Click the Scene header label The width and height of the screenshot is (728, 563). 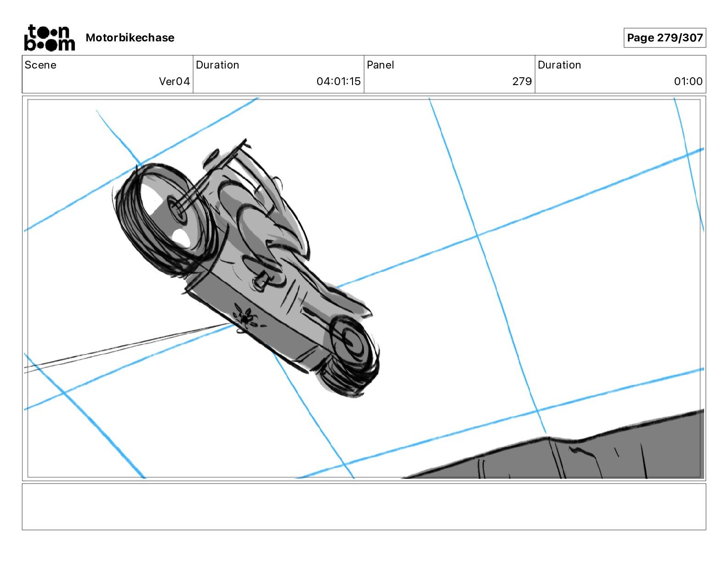click(x=40, y=65)
